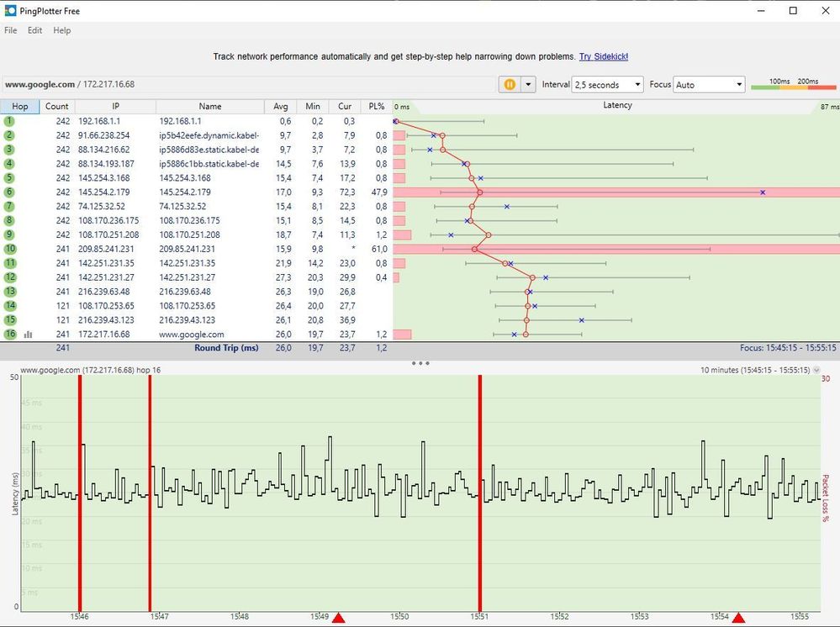
Task: Select hop 9 green circle icon
Action: (x=9, y=234)
